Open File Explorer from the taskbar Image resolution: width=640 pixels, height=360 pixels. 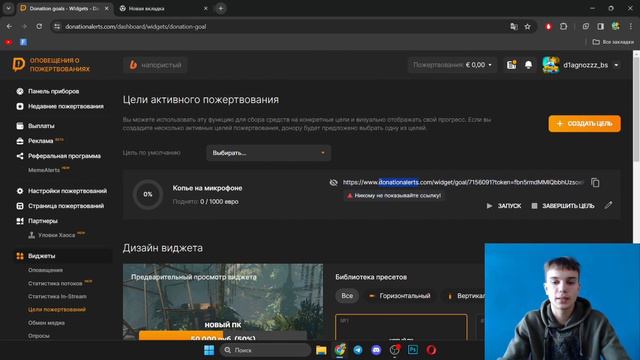(321, 350)
